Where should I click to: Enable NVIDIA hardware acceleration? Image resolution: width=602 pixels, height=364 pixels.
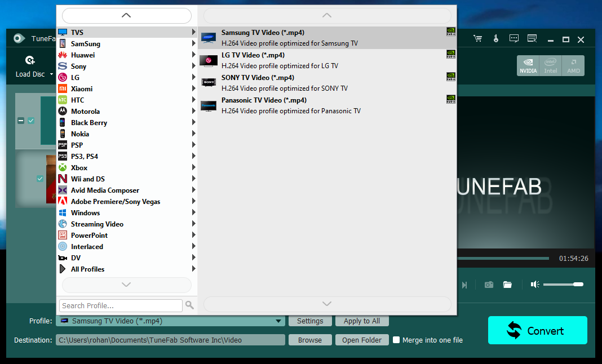point(528,65)
